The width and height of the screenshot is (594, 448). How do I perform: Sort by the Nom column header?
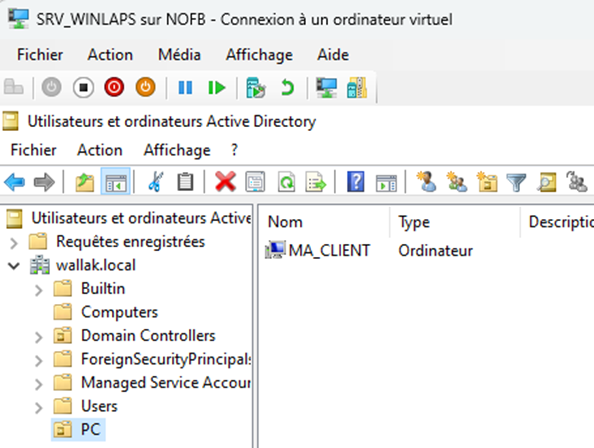pyautogui.click(x=285, y=222)
